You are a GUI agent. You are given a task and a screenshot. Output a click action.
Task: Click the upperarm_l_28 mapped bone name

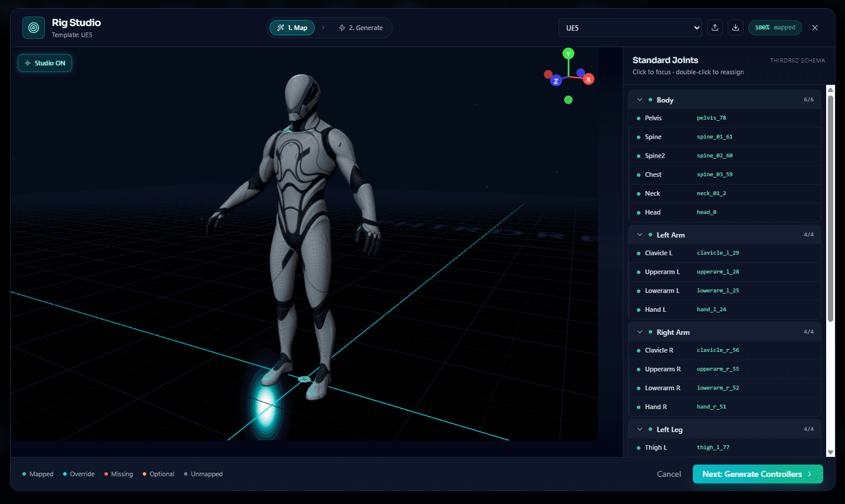tap(718, 272)
